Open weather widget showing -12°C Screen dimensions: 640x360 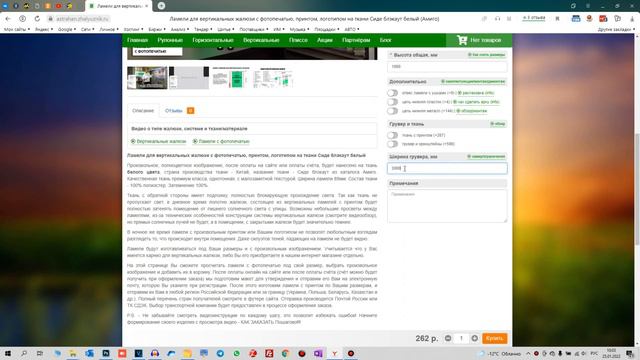click(500, 353)
